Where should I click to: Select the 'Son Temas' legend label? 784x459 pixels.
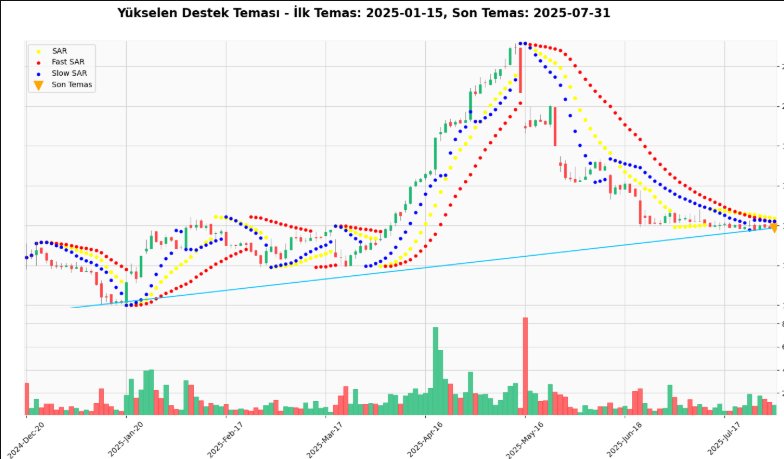click(72, 84)
